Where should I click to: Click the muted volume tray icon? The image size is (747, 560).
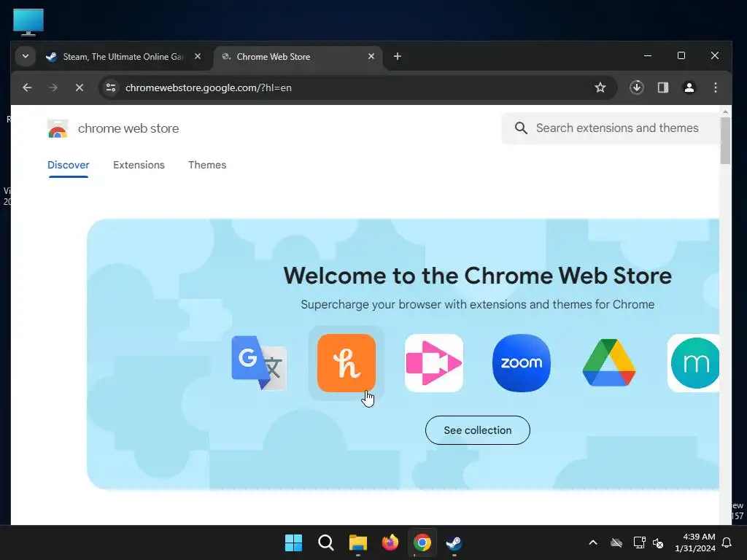658,542
